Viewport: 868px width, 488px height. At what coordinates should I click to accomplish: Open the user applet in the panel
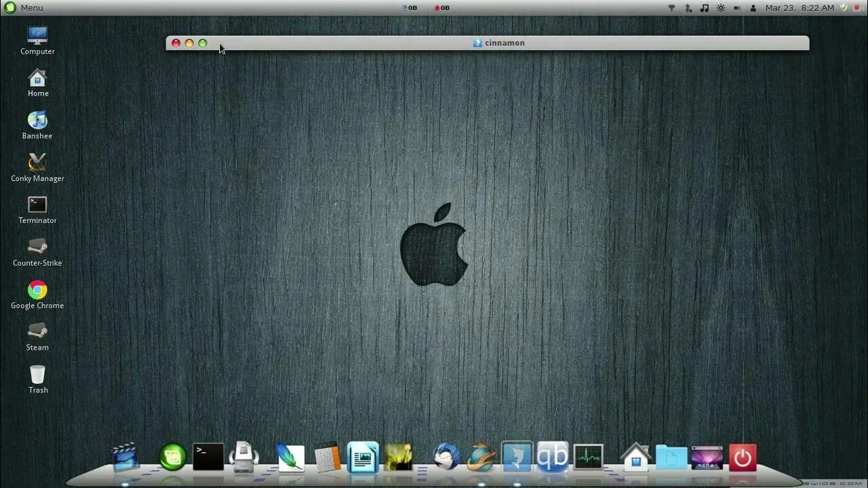coord(753,8)
